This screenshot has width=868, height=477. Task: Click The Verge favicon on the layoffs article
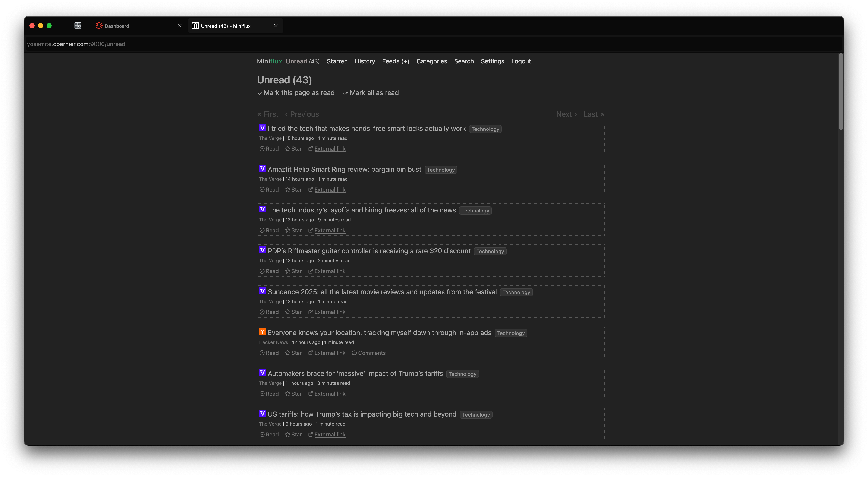[262, 209]
